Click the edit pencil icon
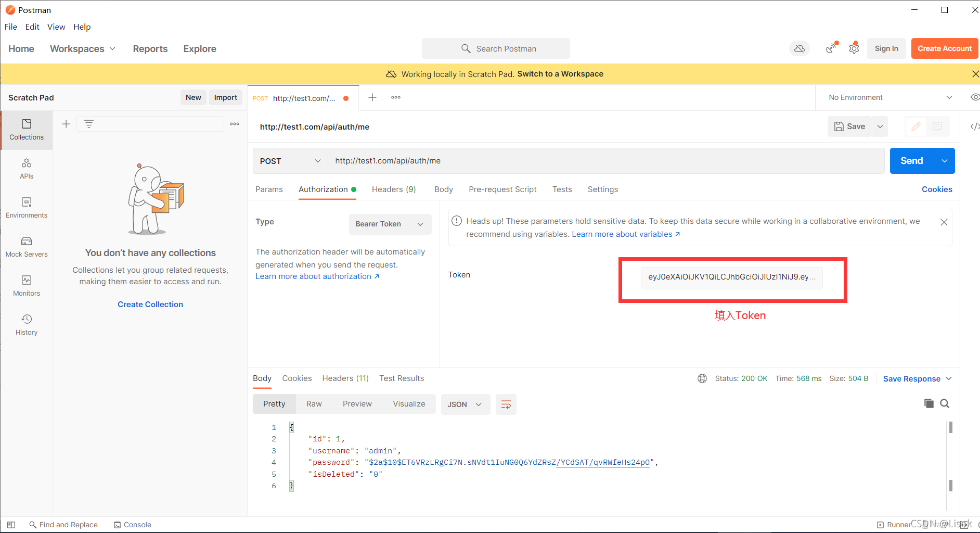 click(916, 126)
